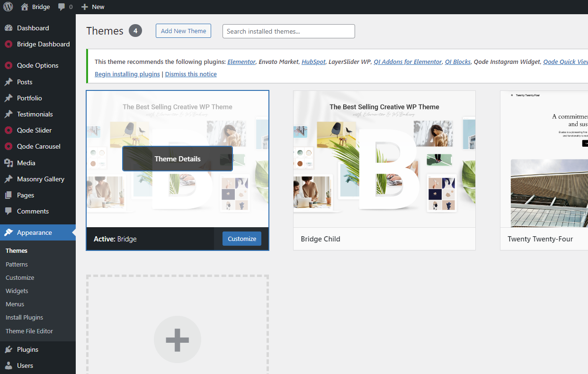Click the large plus icon to add theme
Viewport: 588px width, 374px height.
point(178,339)
